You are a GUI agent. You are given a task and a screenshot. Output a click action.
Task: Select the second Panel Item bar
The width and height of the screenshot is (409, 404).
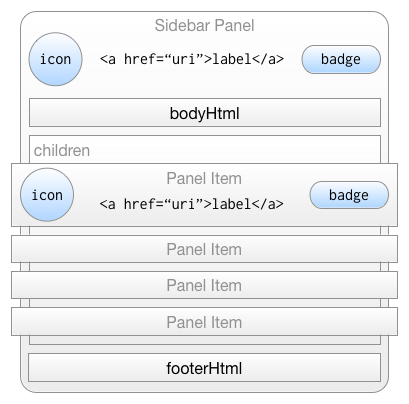click(x=204, y=249)
